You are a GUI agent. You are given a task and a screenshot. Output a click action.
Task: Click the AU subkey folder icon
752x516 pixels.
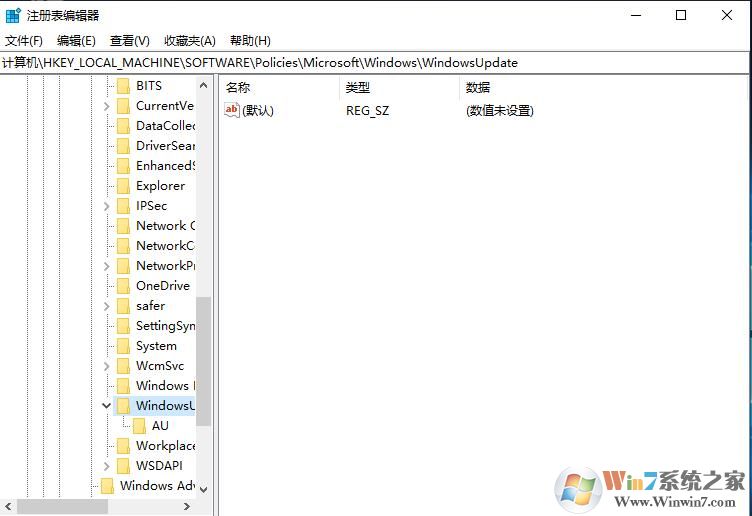139,426
